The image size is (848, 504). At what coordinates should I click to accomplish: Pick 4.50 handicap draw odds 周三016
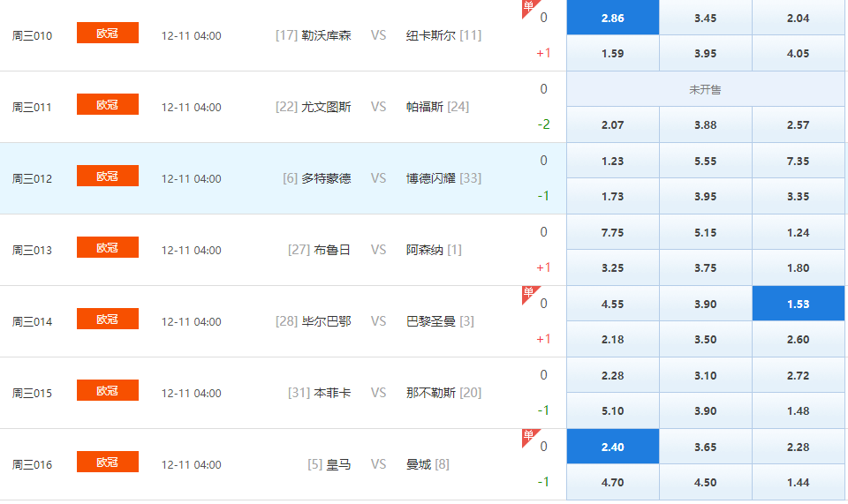pos(705,483)
